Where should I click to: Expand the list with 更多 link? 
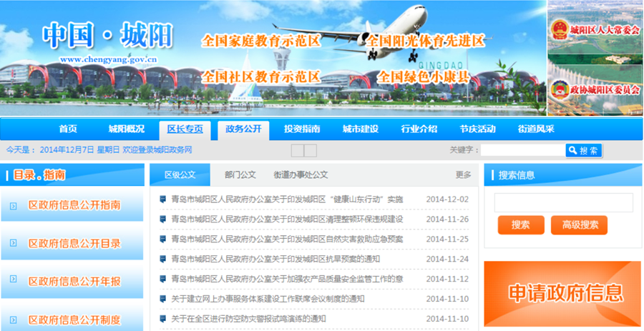click(463, 175)
